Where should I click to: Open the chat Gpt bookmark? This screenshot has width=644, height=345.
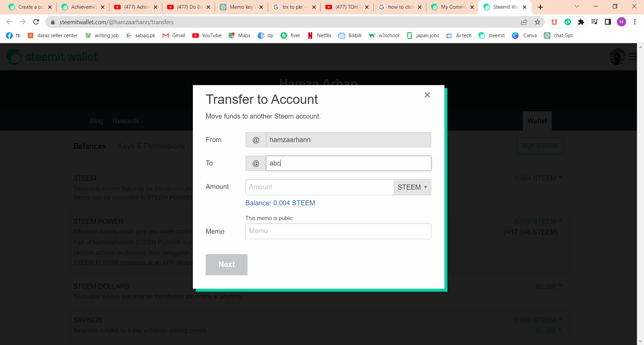pyautogui.click(x=558, y=36)
